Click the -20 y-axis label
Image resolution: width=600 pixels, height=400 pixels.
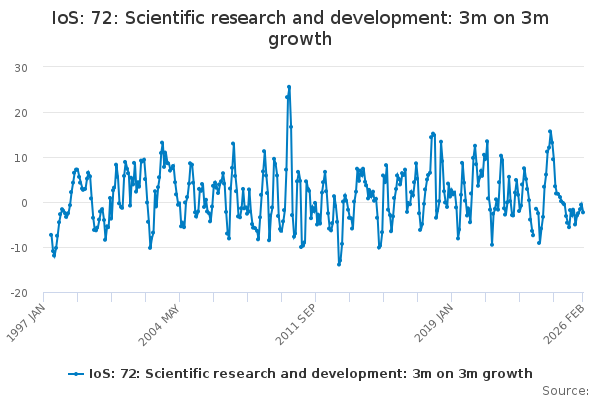(x=18, y=293)
